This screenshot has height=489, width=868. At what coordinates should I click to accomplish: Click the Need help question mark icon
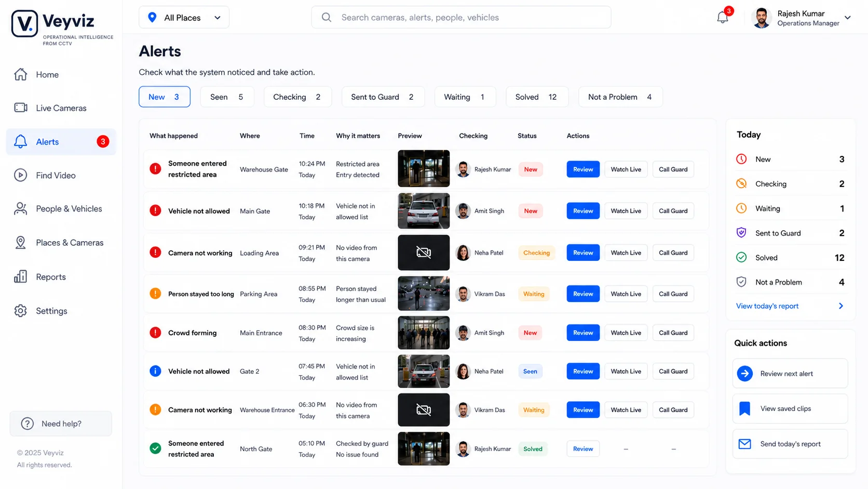click(x=28, y=424)
